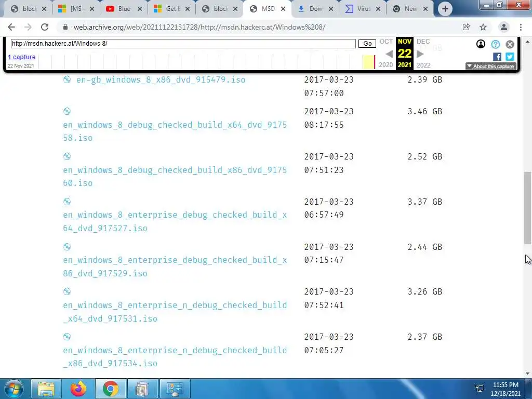Open enterprise_n_debug_checked_build_x86_dvd_917534.iso link
Viewport: 532px width, 399px height.
(x=175, y=356)
